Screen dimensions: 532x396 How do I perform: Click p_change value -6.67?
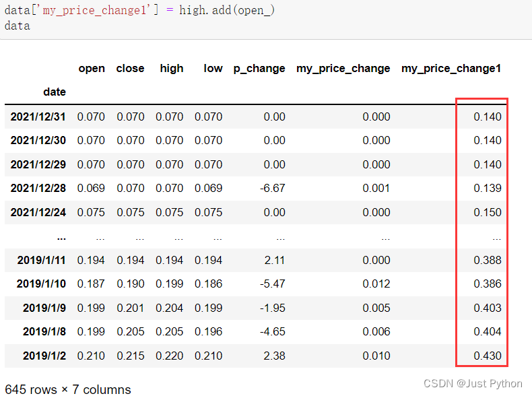pos(273,189)
